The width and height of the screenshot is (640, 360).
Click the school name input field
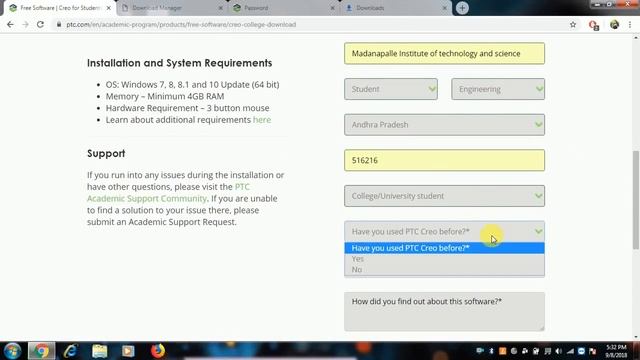click(x=444, y=53)
